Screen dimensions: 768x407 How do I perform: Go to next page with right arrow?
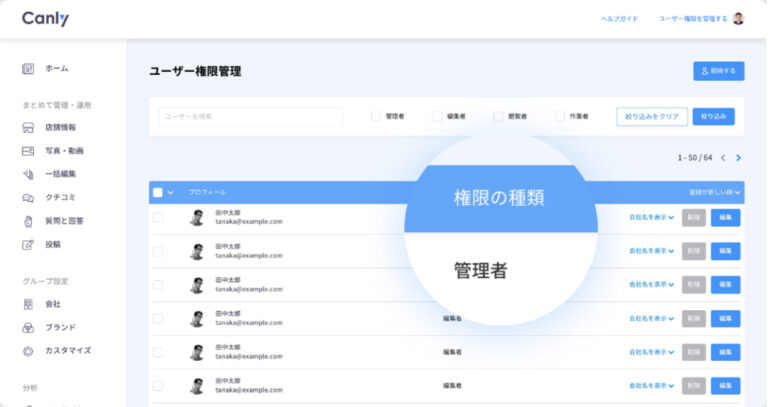[x=738, y=157]
